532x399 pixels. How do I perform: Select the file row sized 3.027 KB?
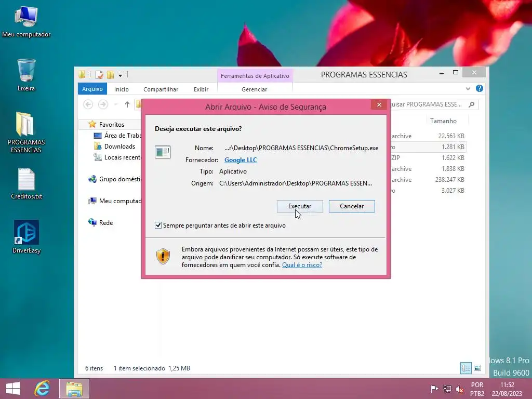[x=428, y=190]
